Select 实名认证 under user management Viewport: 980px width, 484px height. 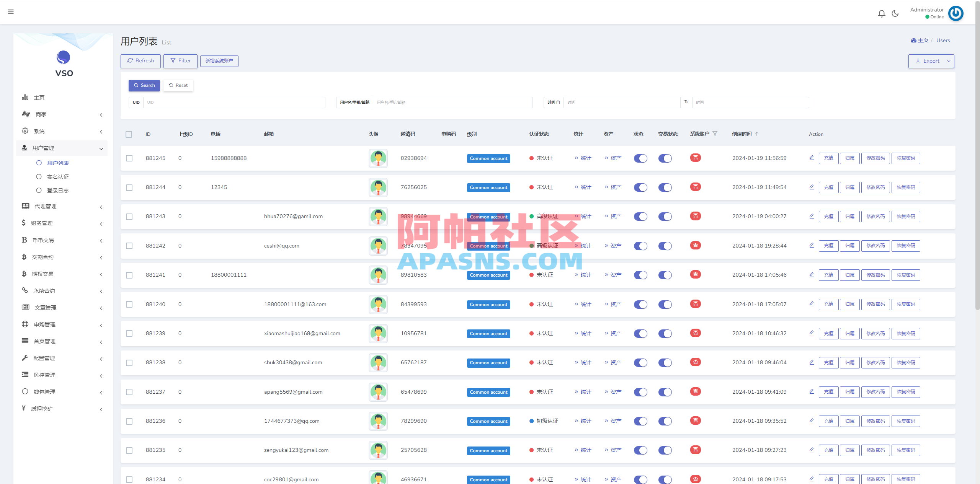[x=57, y=176]
